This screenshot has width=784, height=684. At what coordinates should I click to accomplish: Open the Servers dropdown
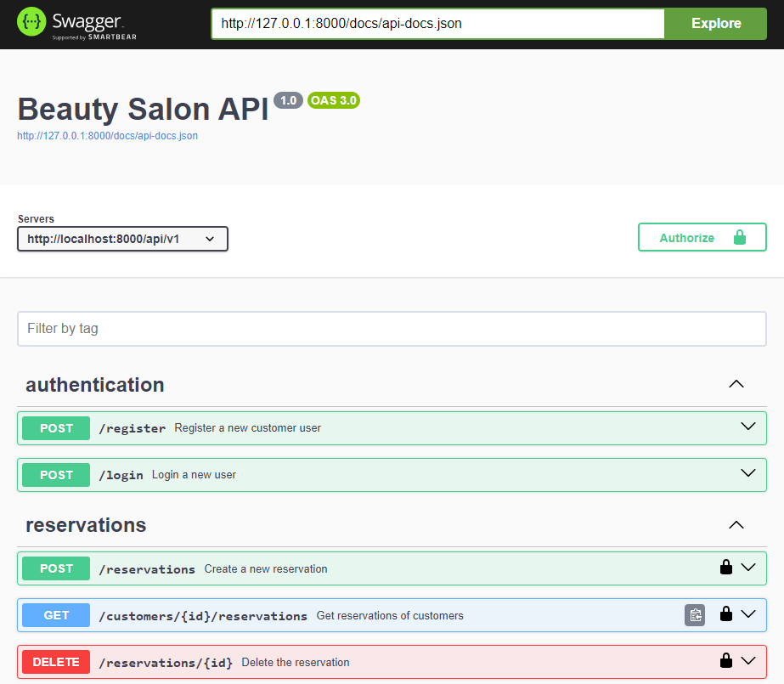click(x=121, y=239)
